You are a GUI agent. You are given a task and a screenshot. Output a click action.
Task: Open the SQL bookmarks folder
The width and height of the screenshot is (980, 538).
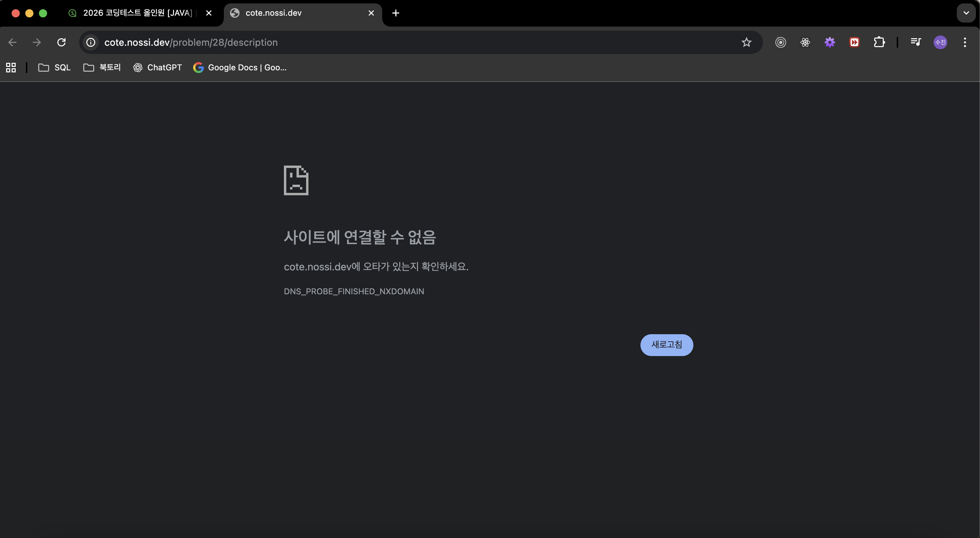tap(55, 68)
